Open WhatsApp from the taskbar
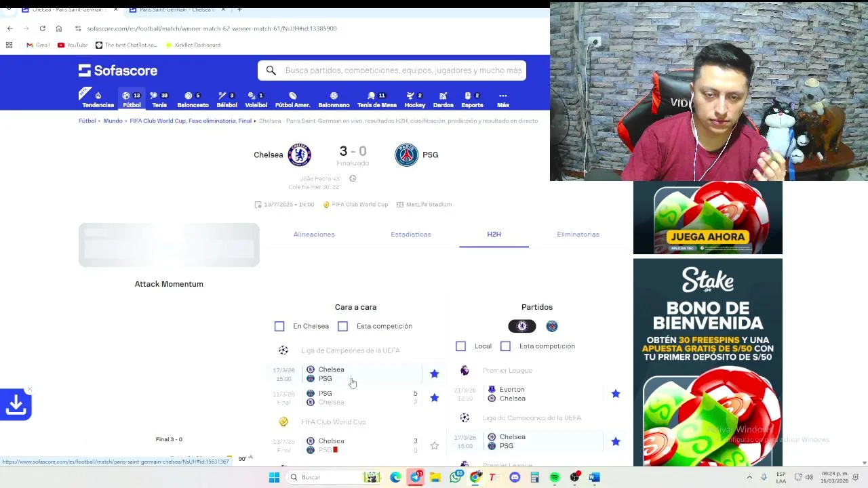The height and width of the screenshot is (488, 868). pos(456,477)
